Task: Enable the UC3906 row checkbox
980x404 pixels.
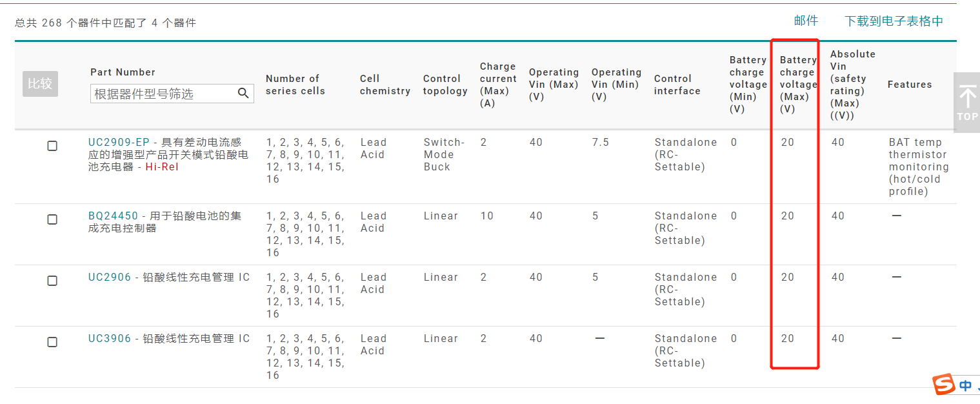Action: point(52,342)
